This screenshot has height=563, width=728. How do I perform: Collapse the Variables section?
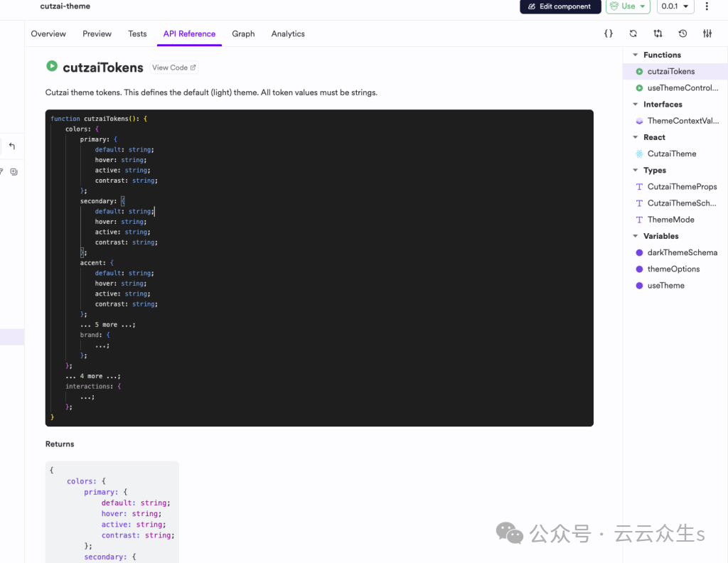635,236
